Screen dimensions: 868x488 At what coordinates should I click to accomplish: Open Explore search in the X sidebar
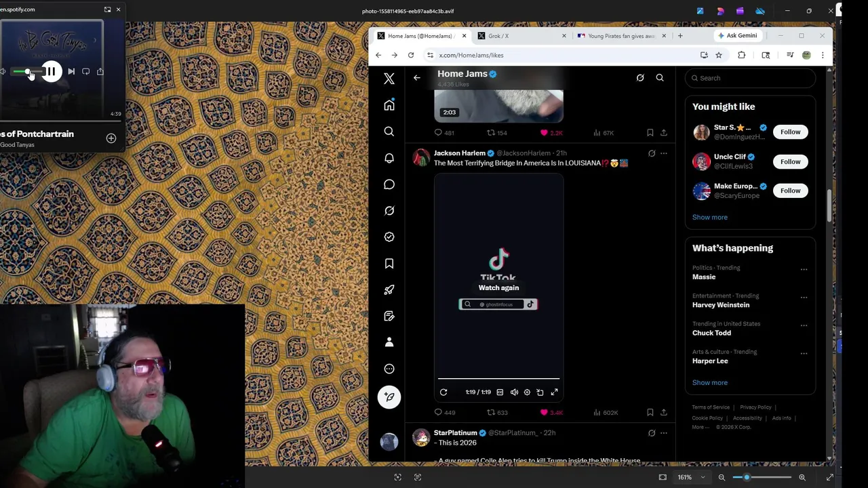pos(389,131)
